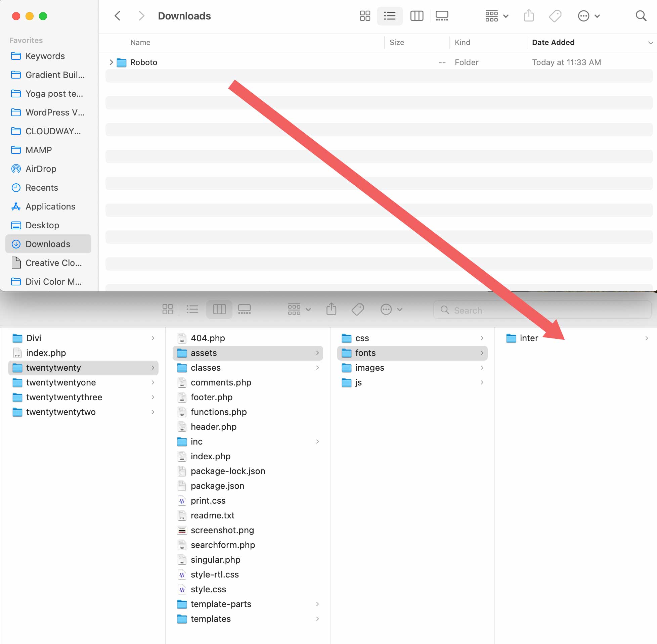Click the search icon in Finder toolbar
This screenshot has width=657, height=644.
point(642,16)
